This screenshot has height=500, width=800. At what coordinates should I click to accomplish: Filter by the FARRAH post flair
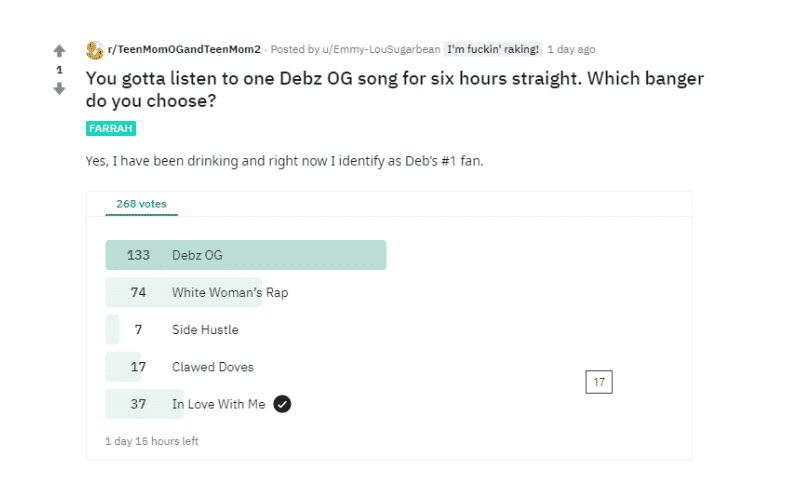tap(111, 128)
